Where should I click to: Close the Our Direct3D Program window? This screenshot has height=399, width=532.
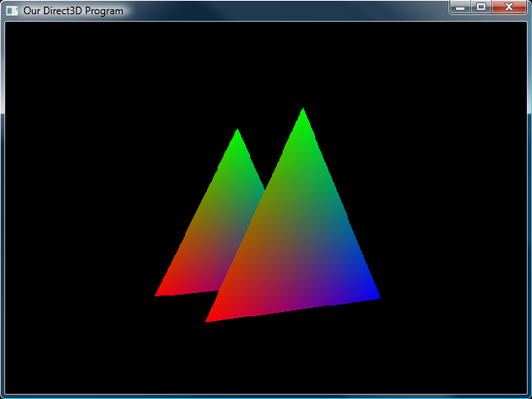(x=509, y=7)
